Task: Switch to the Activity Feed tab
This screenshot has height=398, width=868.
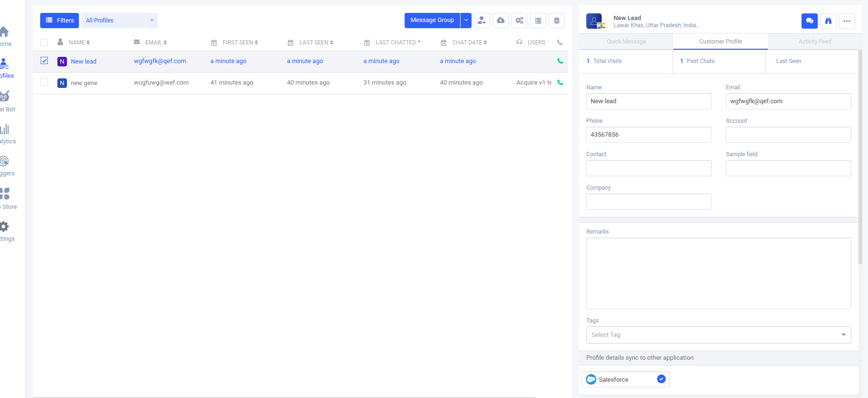Action: (x=814, y=42)
